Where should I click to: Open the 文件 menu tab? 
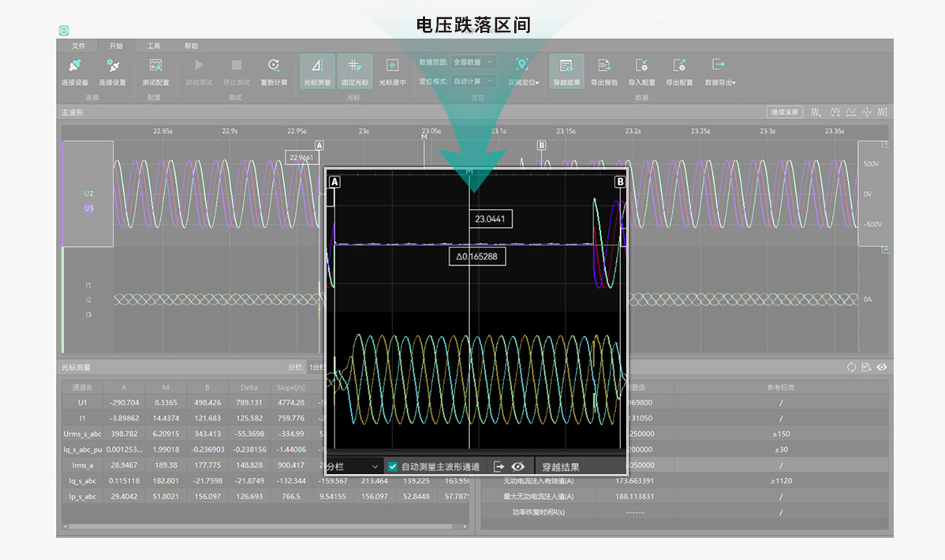coord(78,46)
